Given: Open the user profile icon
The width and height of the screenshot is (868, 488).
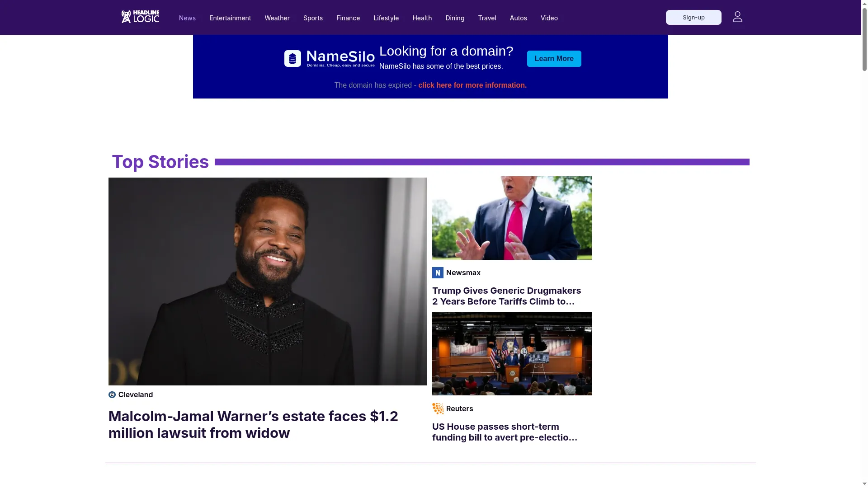Looking at the screenshot, I should [737, 17].
